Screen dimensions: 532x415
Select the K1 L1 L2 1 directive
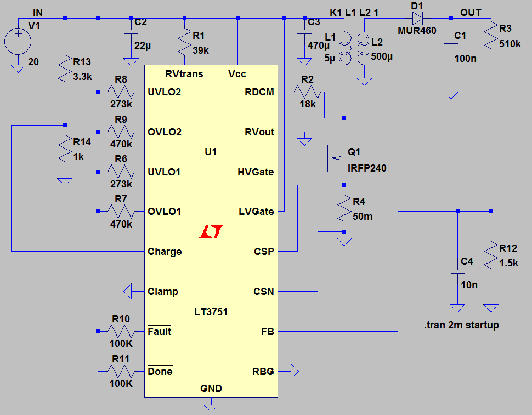(354, 13)
